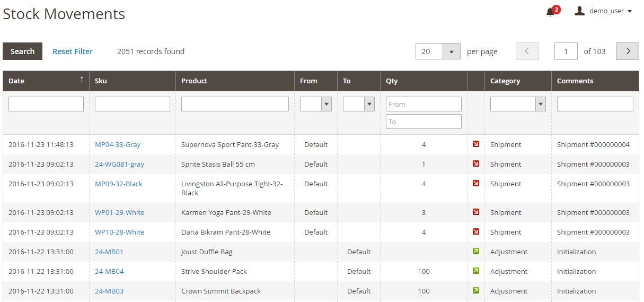Focus the Qty From filter field
This screenshot has height=302, width=644.
(x=424, y=104)
